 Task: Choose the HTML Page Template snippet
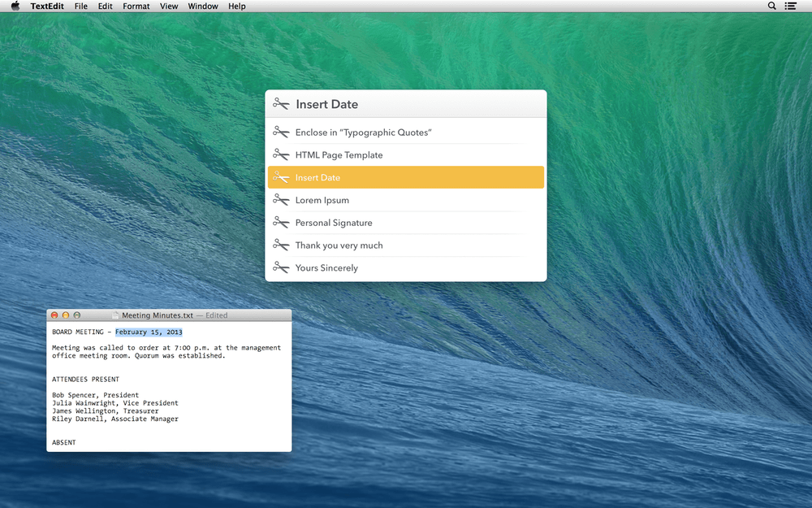click(406, 155)
